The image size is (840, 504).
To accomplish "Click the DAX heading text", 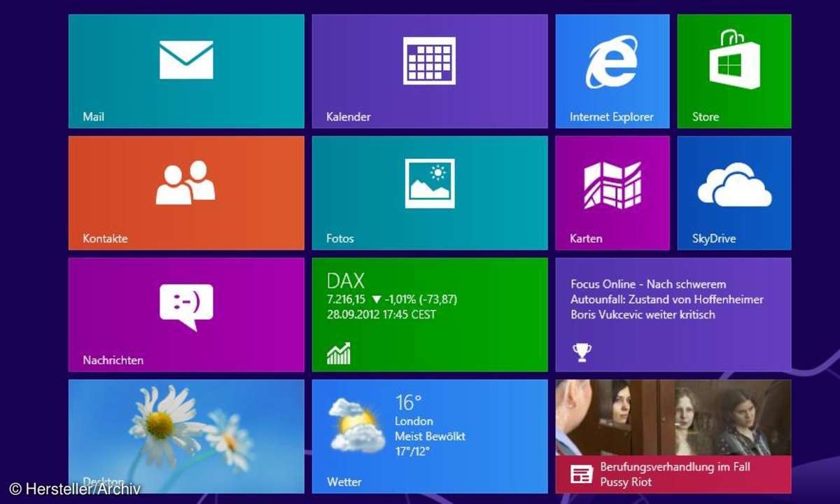I will [x=346, y=281].
